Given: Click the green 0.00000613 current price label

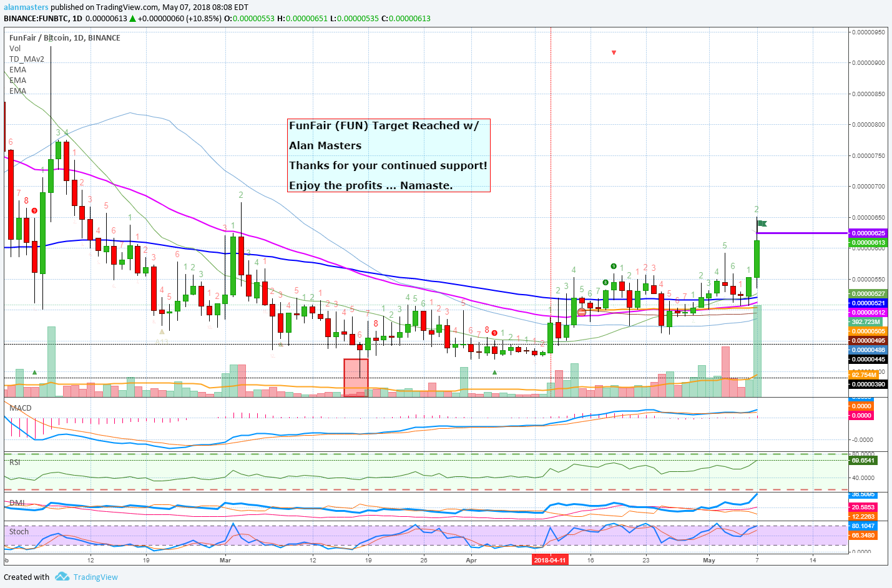Looking at the screenshot, I should point(868,242).
